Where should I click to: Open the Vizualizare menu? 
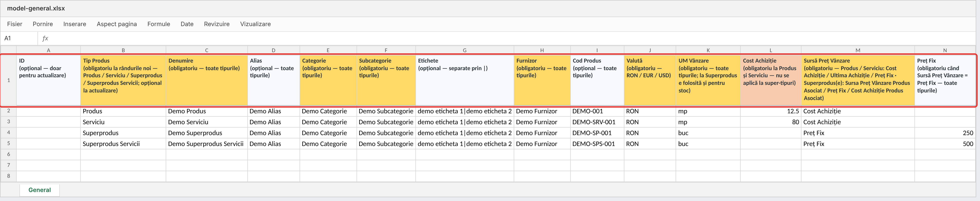click(x=255, y=24)
